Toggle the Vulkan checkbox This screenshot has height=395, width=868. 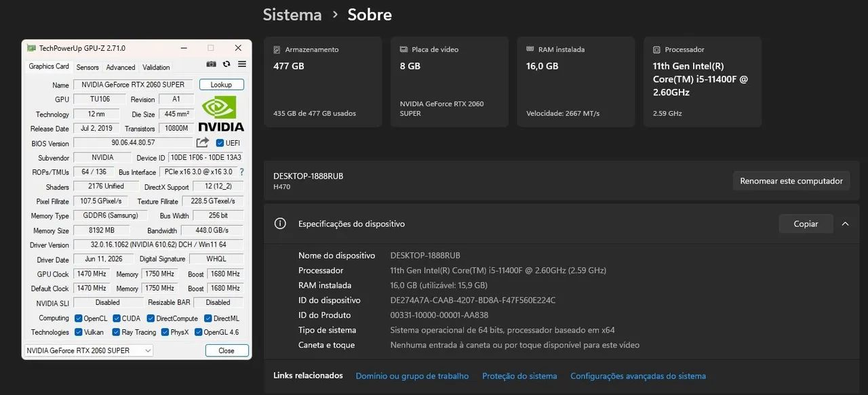point(79,332)
